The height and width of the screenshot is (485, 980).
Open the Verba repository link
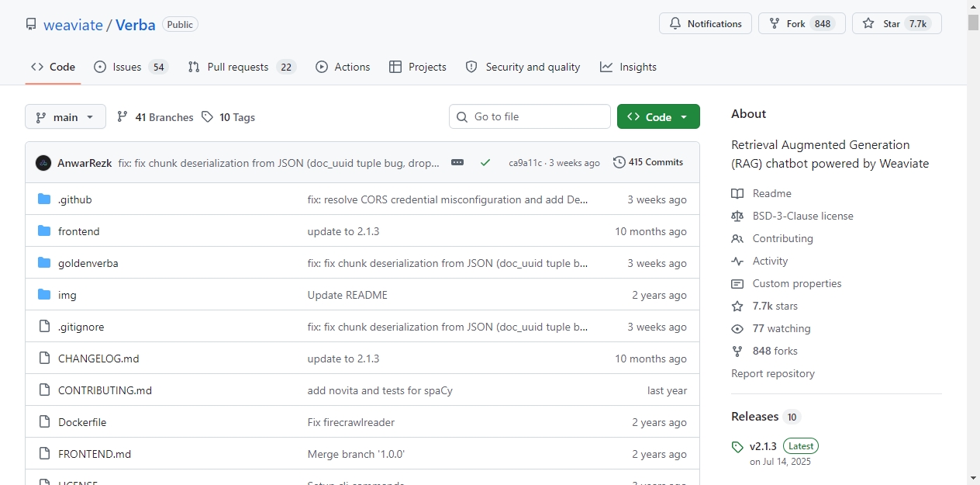[136, 25]
